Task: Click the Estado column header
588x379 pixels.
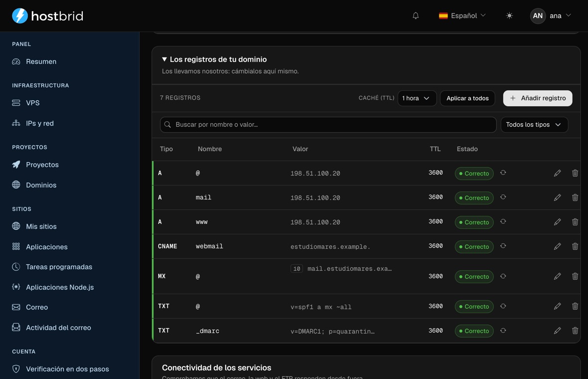Action: pos(467,149)
